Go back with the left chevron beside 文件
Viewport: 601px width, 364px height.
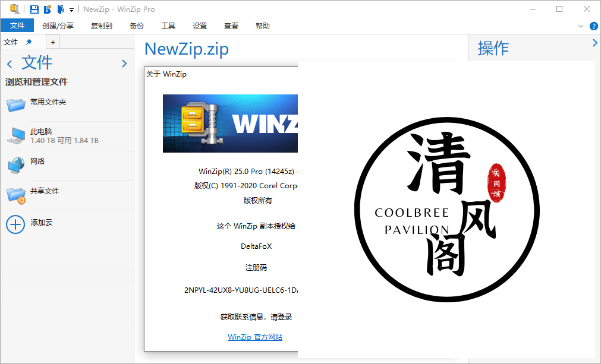tap(10, 64)
